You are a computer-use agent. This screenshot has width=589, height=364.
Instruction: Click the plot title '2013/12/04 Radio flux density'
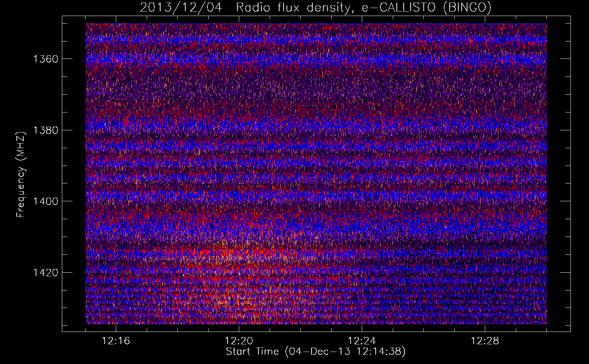click(316, 7)
